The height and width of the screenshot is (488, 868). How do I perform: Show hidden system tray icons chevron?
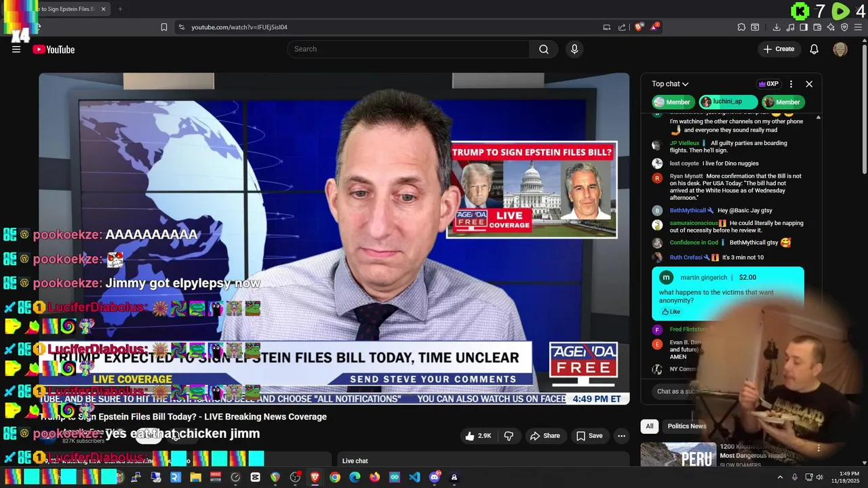[x=780, y=477]
